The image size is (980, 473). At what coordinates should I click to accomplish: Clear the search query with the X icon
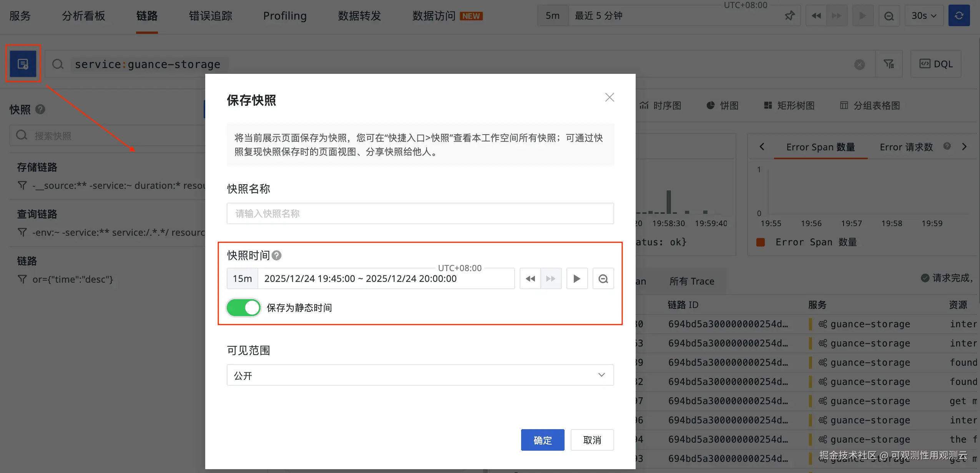click(x=859, y=64)
